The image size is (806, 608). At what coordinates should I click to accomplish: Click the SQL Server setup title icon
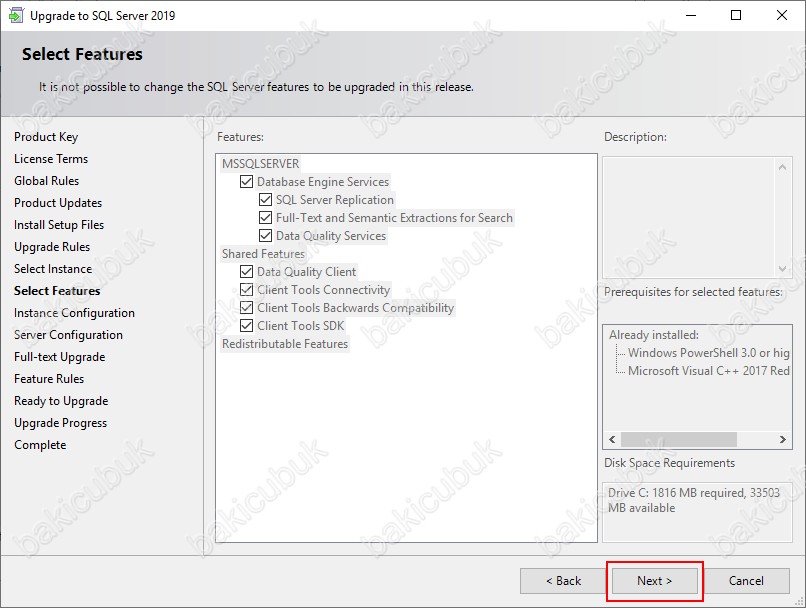[15, 15]
